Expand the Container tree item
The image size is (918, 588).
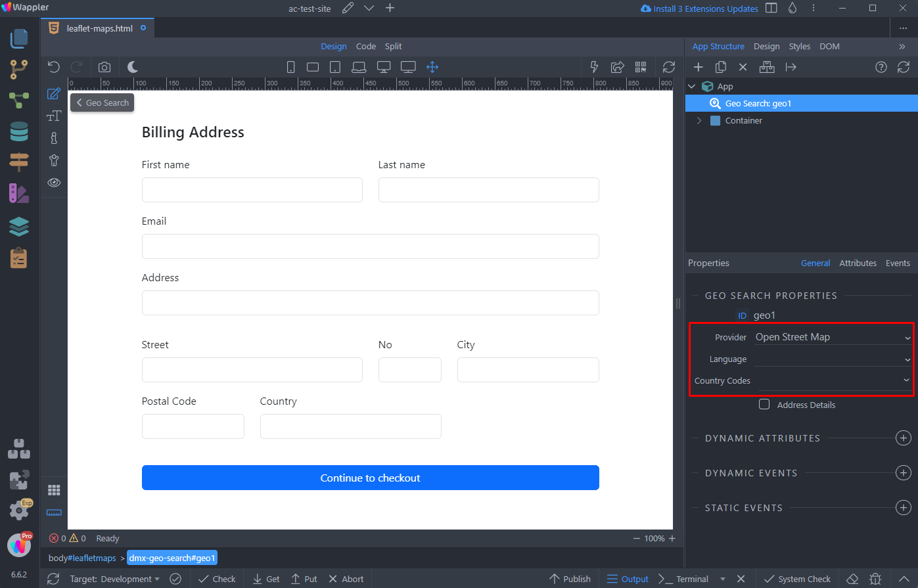coord(699,120)
